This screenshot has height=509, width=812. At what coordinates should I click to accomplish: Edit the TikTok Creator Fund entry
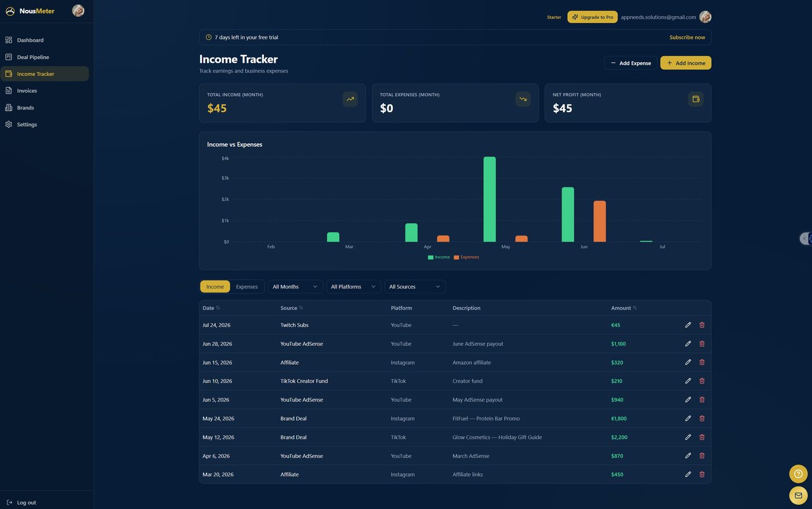(688, 381)
